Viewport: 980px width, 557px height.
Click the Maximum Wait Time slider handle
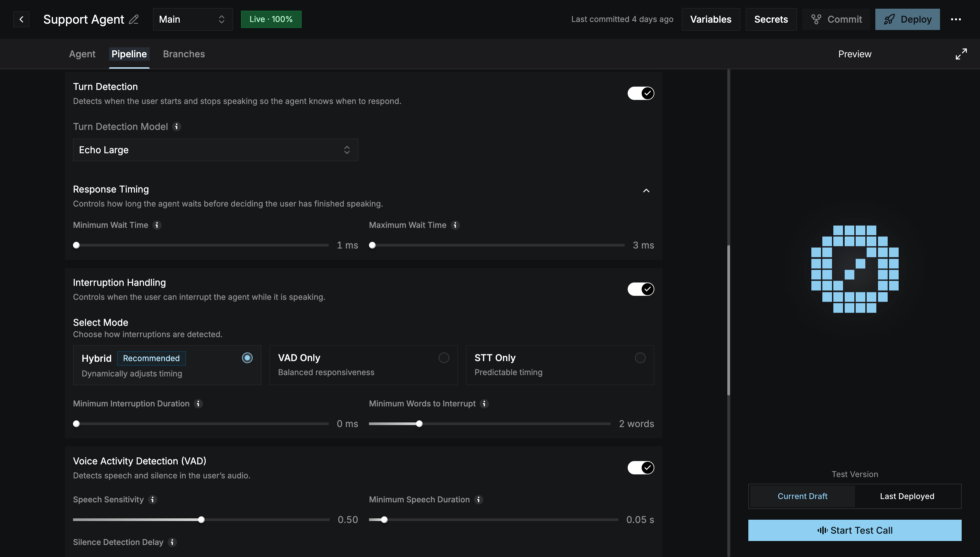(x=372, y=245)
